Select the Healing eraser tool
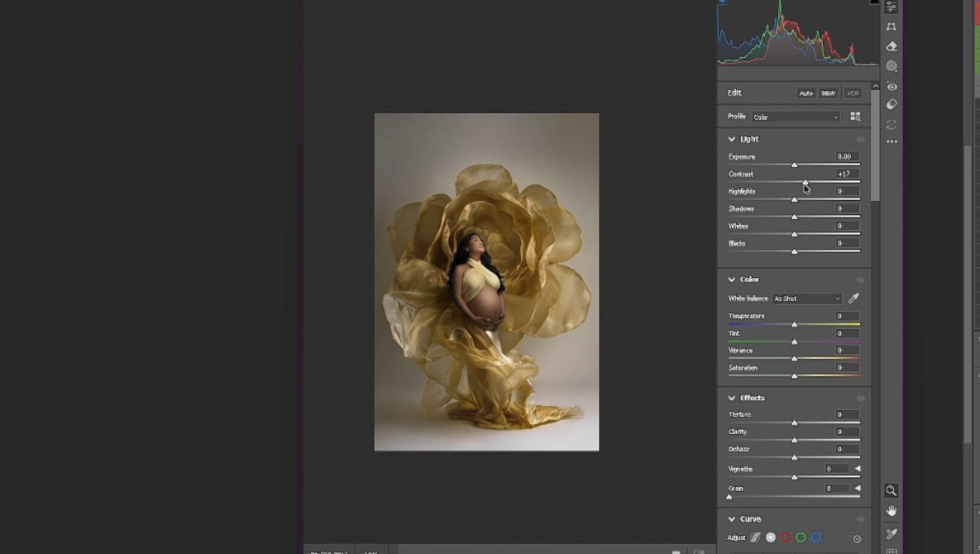The height and width of the screenshot is (554, 980). click(x=892, y=46)
